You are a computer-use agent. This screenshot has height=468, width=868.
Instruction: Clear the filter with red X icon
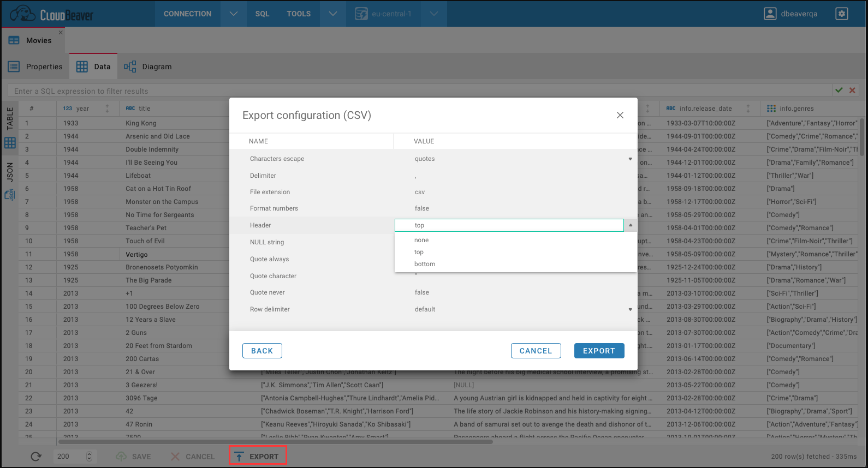click(x=852, y=91)
